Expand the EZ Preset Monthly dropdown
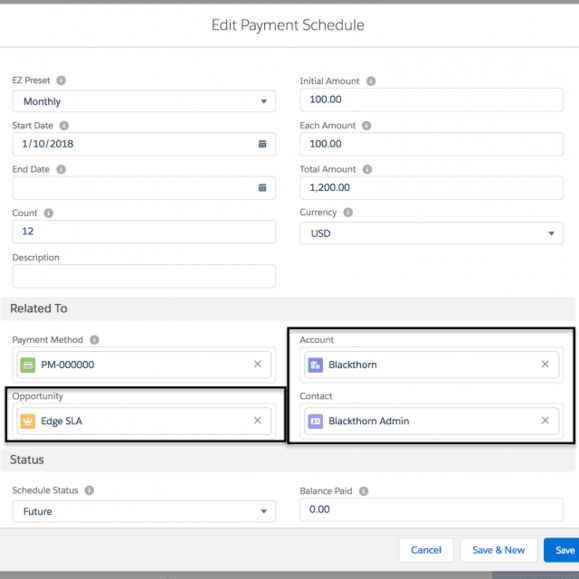Viewport: 579px width, 579px height. pos(144,101)
